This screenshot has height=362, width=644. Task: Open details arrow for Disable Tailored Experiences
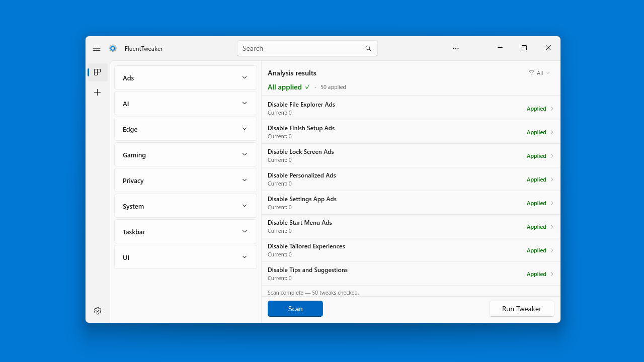552,250
